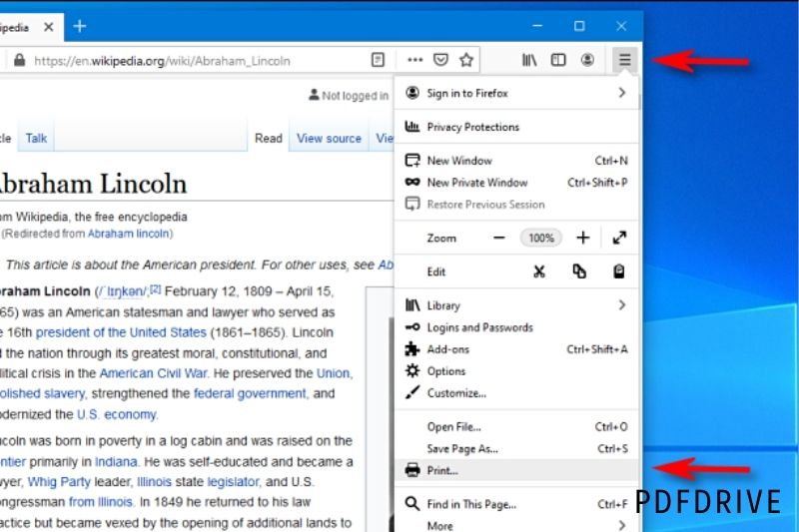799x532 pixels.
Task: Click the Cut scissors icon in Edit row
Action: pos(539,271)
